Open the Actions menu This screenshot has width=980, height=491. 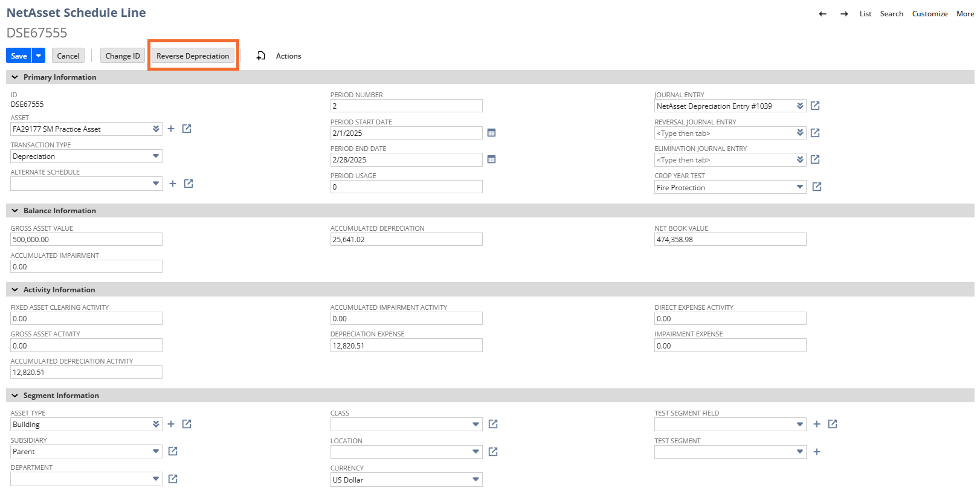tap(288, 56)
